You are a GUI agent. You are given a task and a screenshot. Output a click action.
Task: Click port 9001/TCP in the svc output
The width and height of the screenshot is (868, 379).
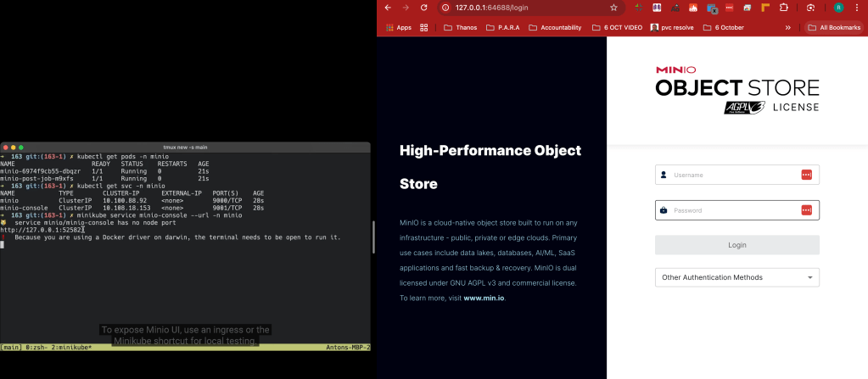click(x=227, y=208)
